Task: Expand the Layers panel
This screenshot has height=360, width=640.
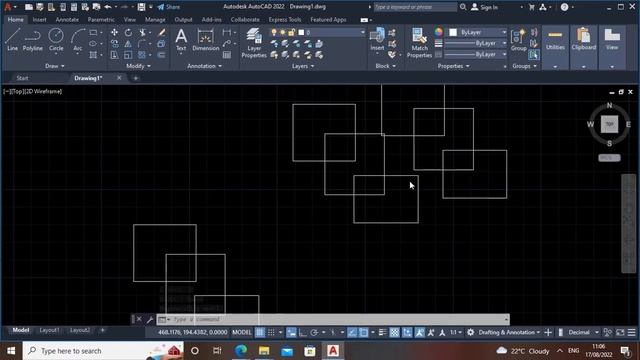Action: (303, 66)
